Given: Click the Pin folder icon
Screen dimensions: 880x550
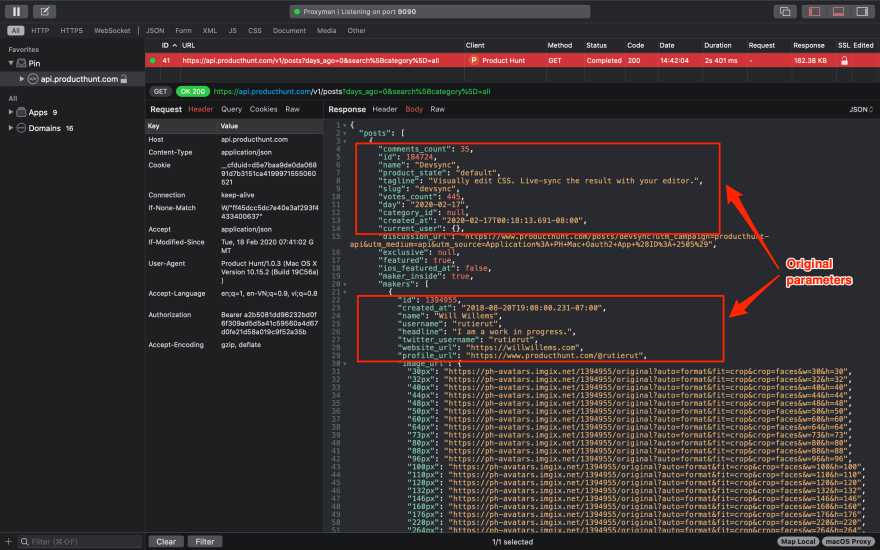Looking at the screenshot, I should 21,63.
